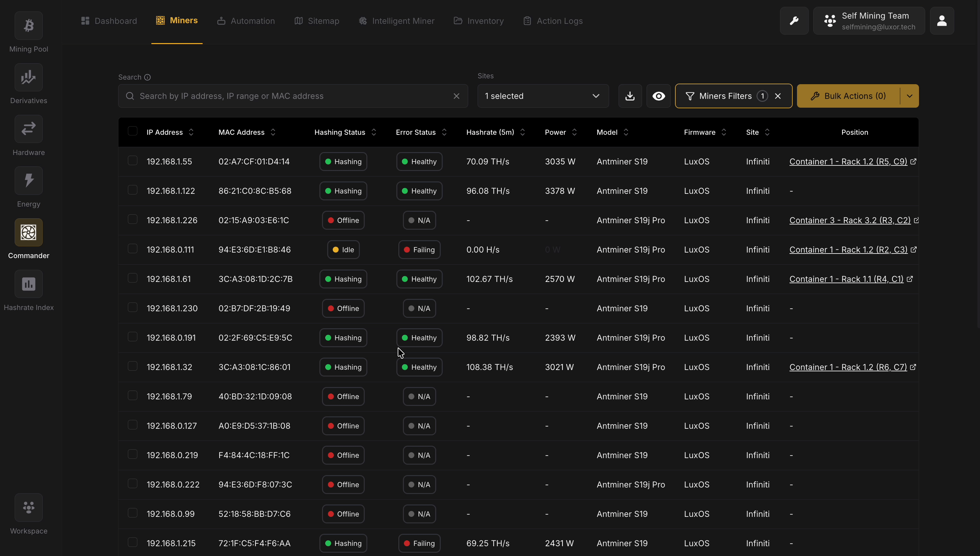The width and height of the screenshot is (980, 556).
Task: Open Container 3 - Rack 3.2 (R3, C2) link
Action: pos(850,220)
